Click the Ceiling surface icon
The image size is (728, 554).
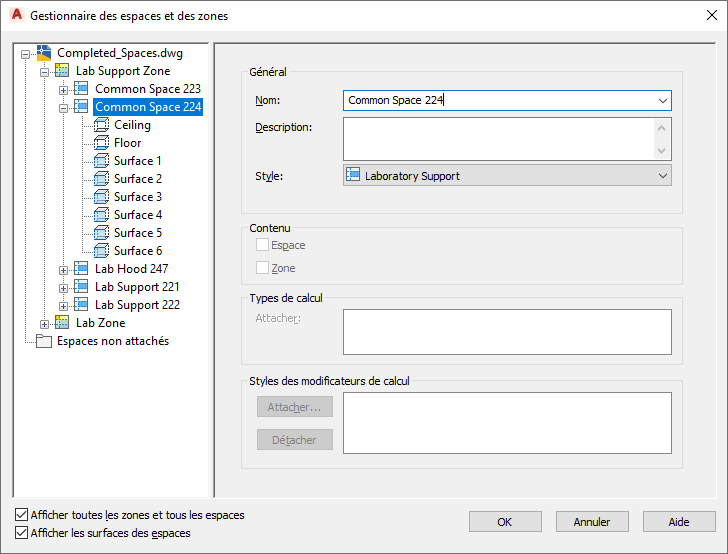coord(100,125)
